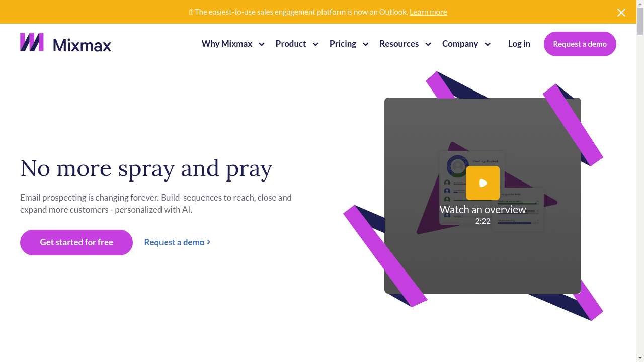Open the Learn more link in the banner
This screenshot has width=644, height=362.
coord(428,12)
